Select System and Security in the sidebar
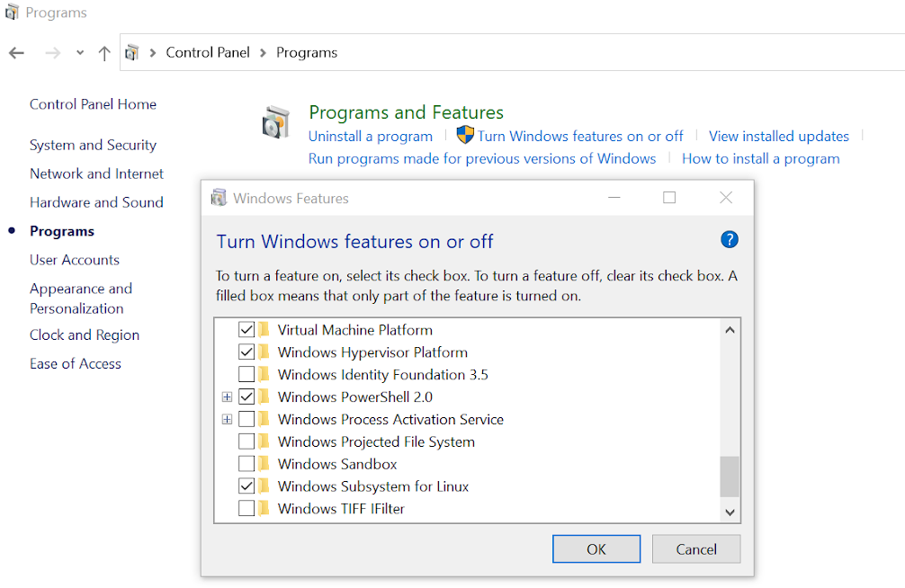 pos(93,145)
